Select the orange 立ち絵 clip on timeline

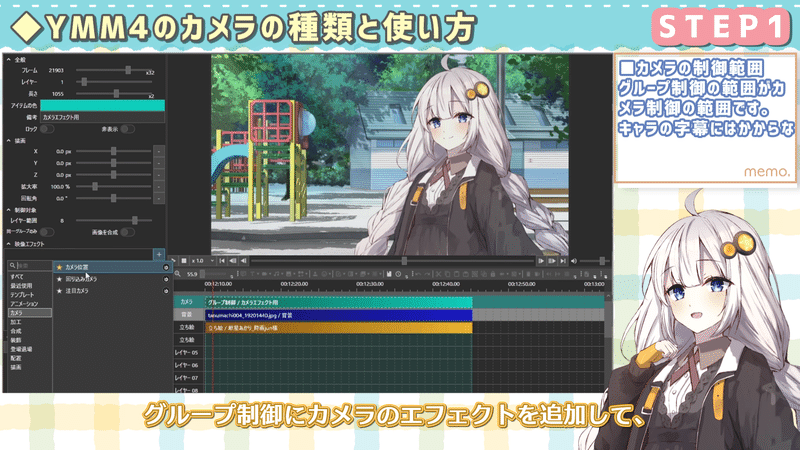[338, 328]
